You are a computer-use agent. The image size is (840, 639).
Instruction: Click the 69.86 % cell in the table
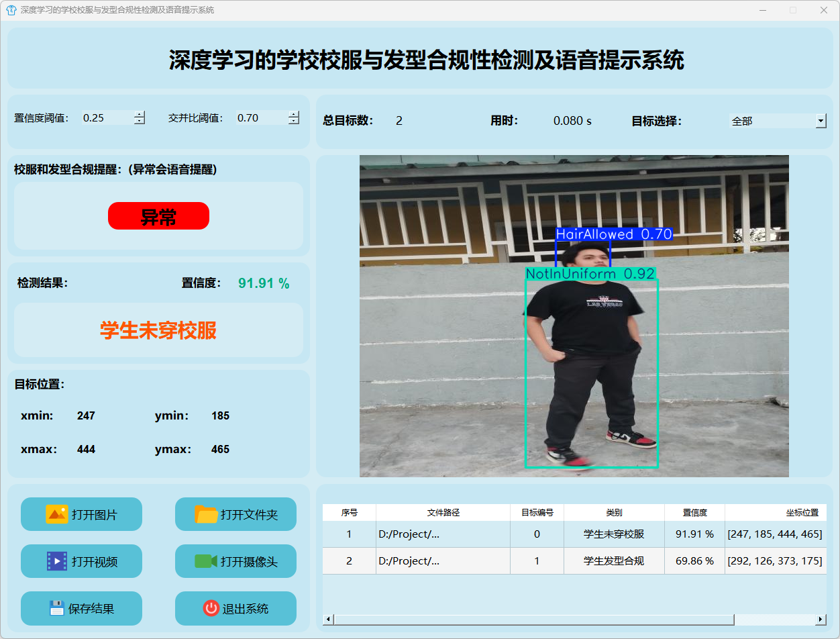(694, 560)
